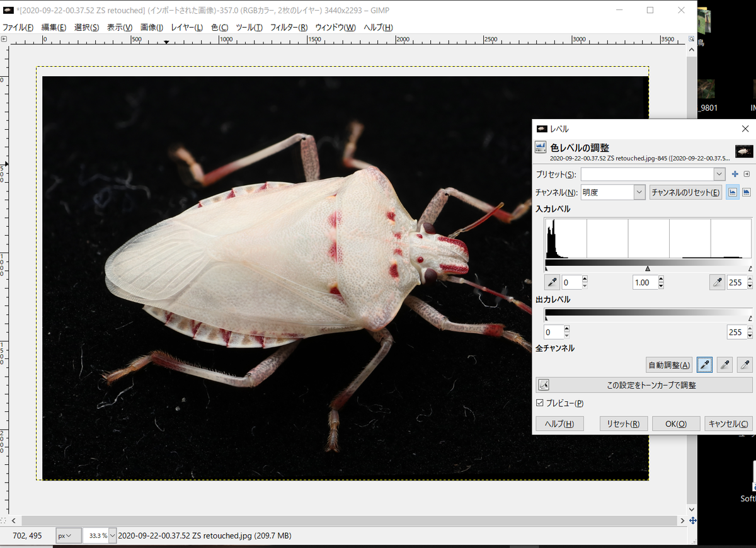Click the input white point slider triangle
This screenshot has height=548, width=756.
(750, 268)
